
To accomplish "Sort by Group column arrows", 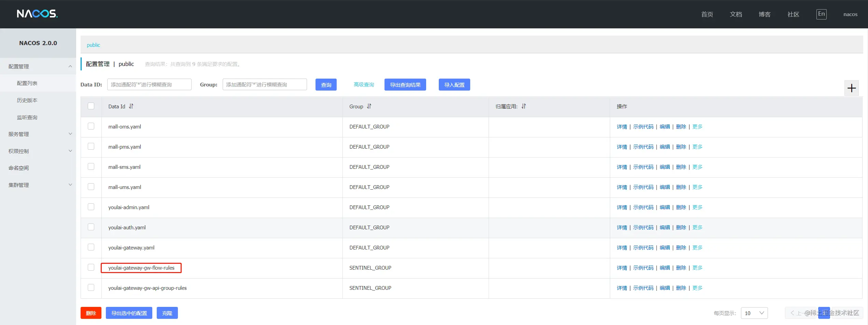I will click(369, 106).
